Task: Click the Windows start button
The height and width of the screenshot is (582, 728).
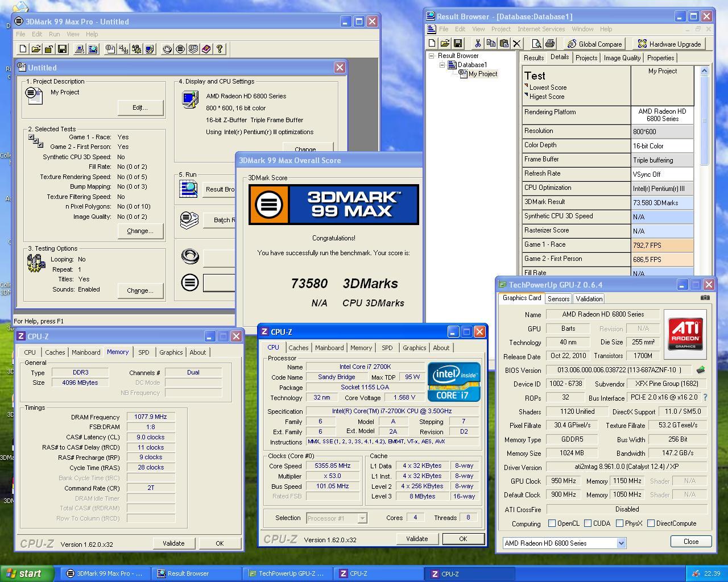Action: click(x=27, y=573)
